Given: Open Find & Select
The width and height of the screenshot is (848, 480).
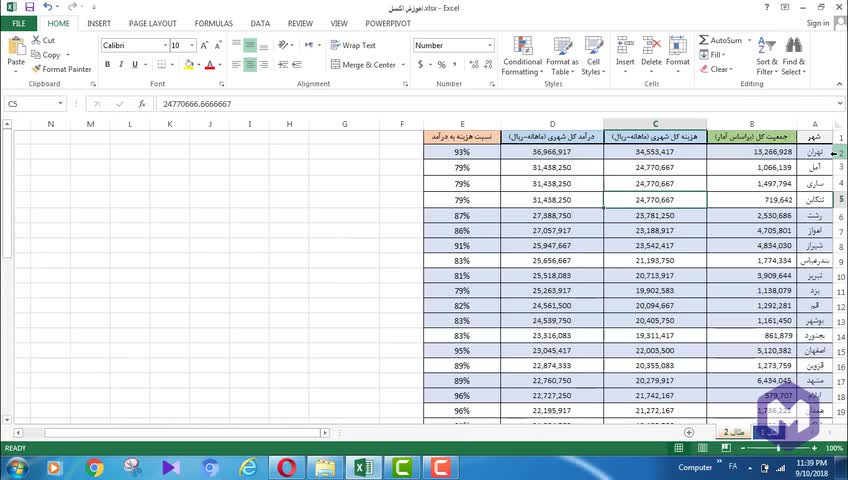Looking at the screenshot, I should coord(793,56).
